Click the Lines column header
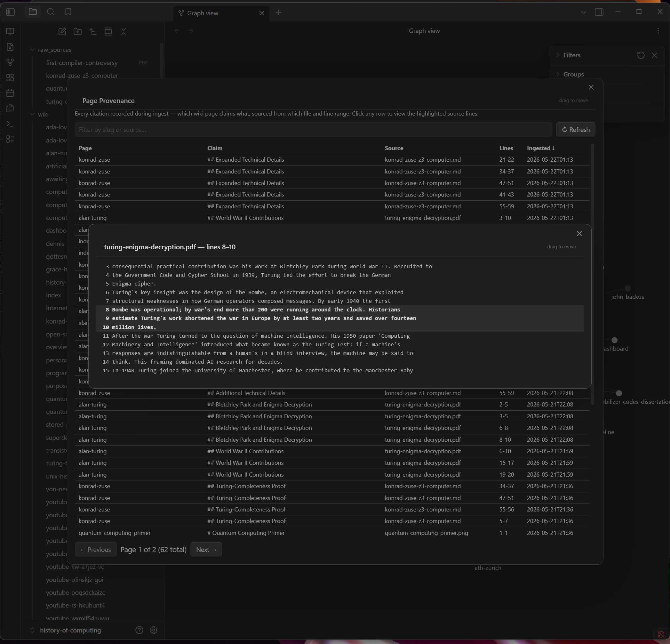This screenshot has height=644, width=670. click(506, 148)
